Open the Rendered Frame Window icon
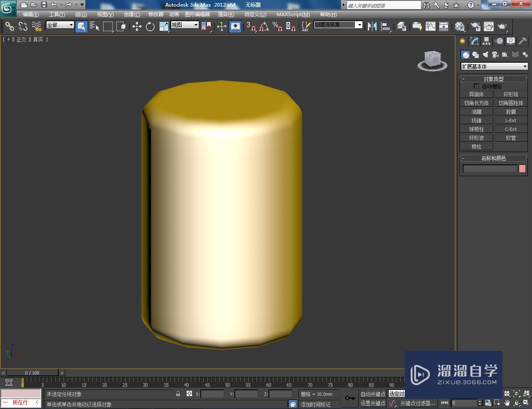Image resolution: width=532 pixels, height=409 pixels. [489, 27]
